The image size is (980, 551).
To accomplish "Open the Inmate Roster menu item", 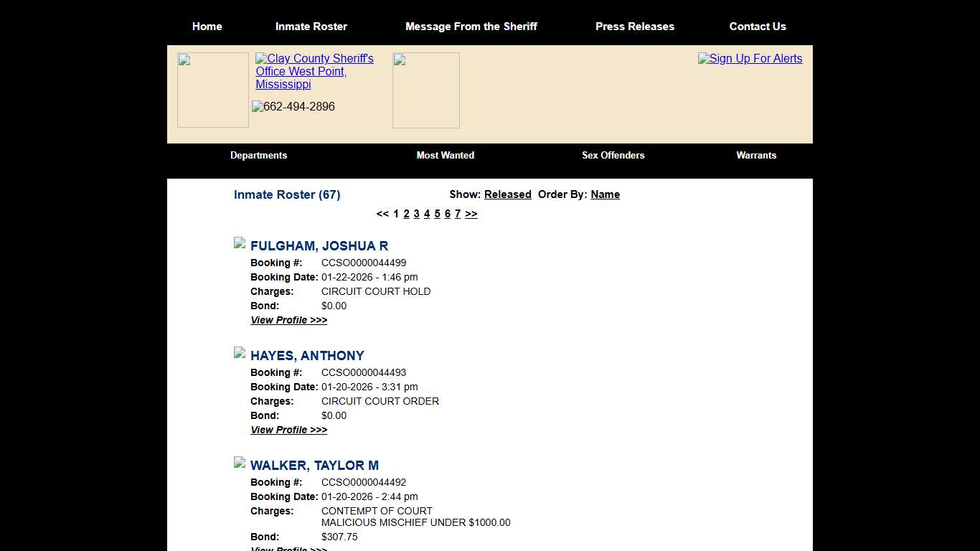I will point(311,27).
